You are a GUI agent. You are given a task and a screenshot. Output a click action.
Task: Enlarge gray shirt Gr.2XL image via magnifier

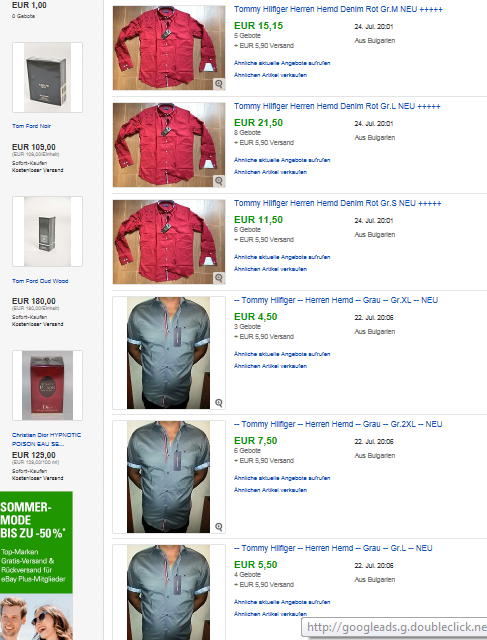point(219,527)
